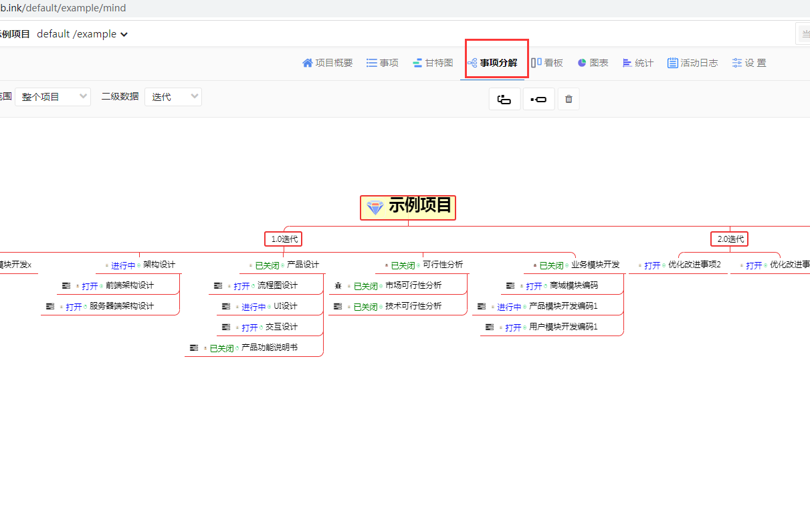Open the 项目概要 project overview icon

326,62
